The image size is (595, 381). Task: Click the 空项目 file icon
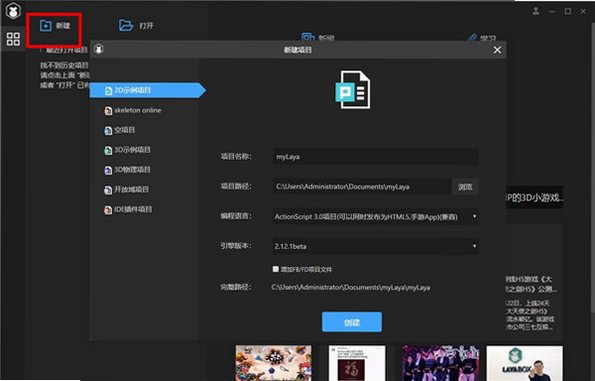click(x=108, y=130)
